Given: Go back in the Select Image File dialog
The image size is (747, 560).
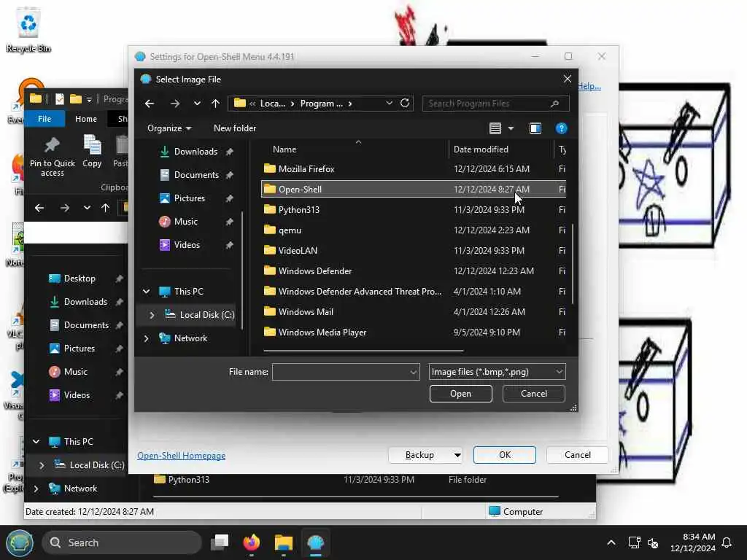Looking at the screenshot, I should tap(150, 104).
